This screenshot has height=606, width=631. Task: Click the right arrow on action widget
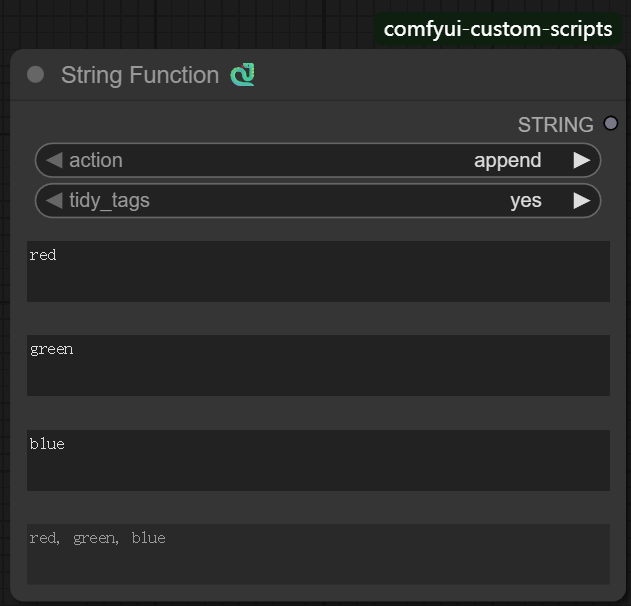[581, 160]
